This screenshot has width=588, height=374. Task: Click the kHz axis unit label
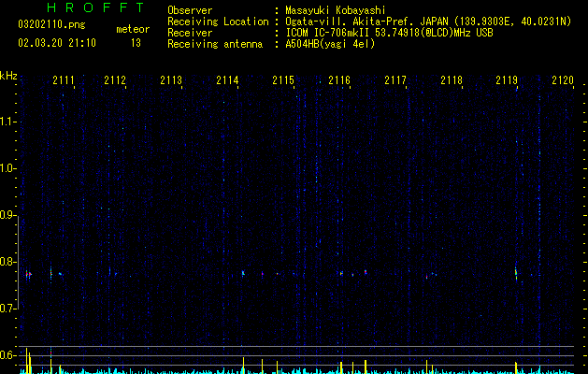(8, 76)
